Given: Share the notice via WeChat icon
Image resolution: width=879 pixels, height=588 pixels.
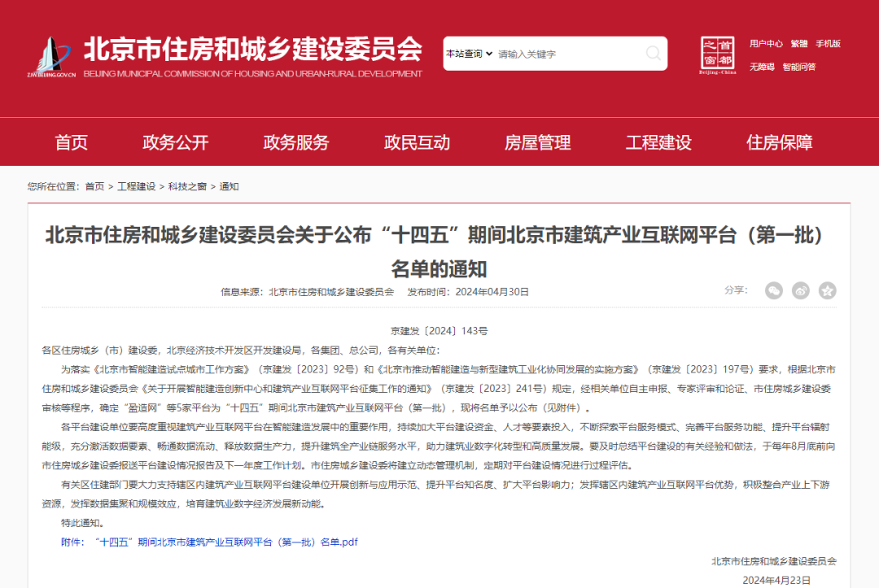Looking at the screenshot, I should tap(773, 290).
